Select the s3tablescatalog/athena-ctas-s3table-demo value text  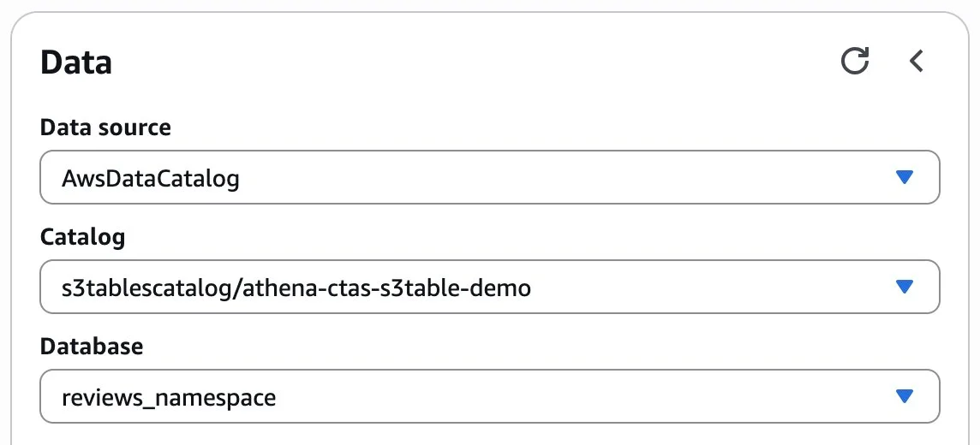click(x=296, y=288)
